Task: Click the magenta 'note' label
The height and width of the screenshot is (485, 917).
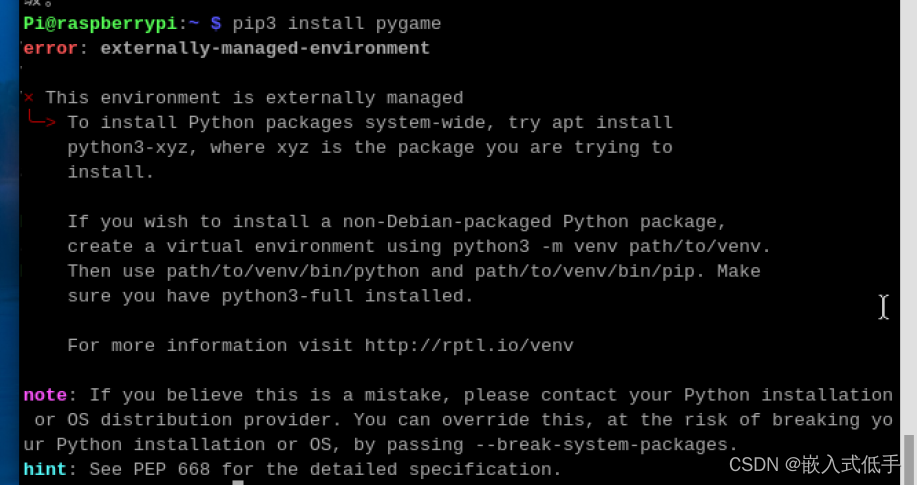Action: (x=45, y=395)
